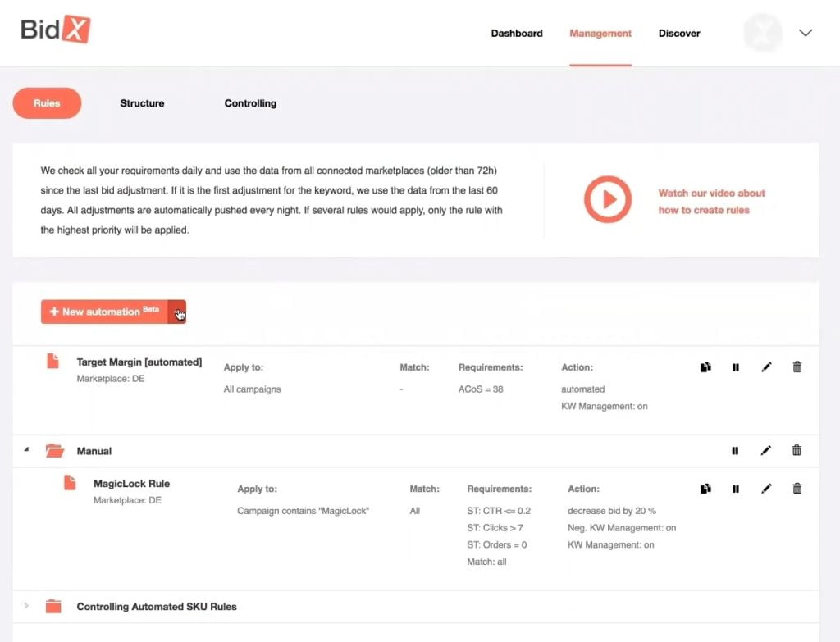Pause the MagicLock Rule
Image resolution: width=840 pixels, height=642 pixels.
click(x=736, y=489)
